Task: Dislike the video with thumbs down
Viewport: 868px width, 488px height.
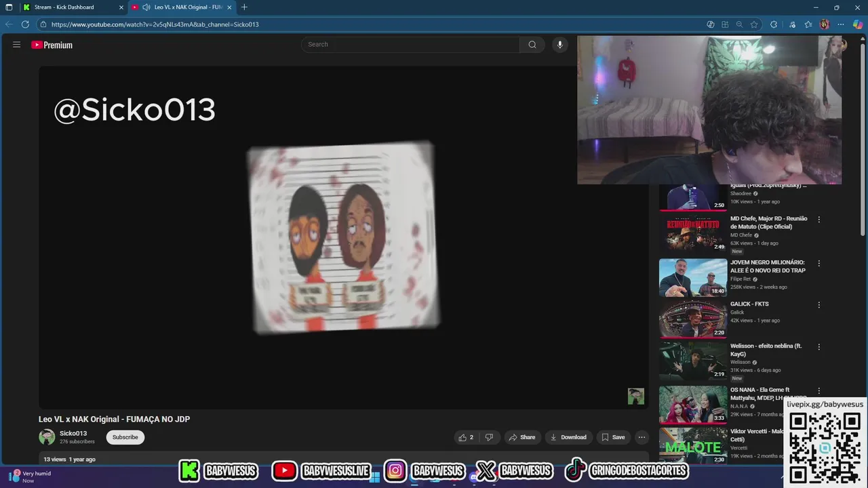Action: (x=489, y=437)
